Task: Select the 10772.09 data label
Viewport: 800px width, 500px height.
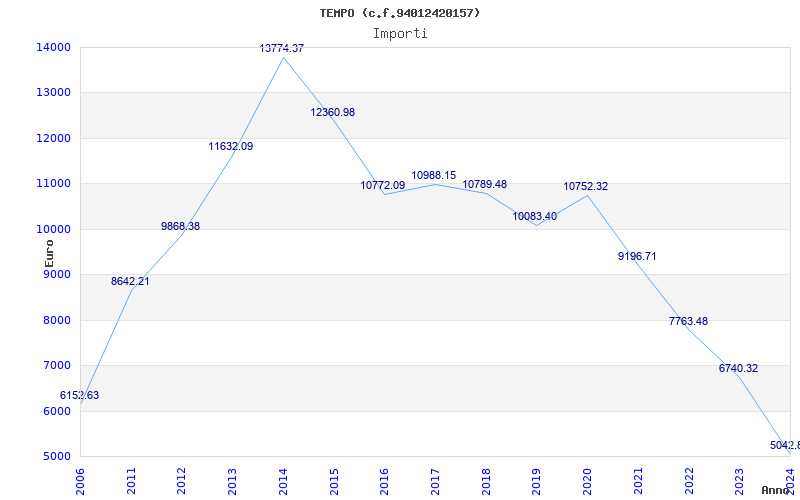Action: click(x=383, y=185)
